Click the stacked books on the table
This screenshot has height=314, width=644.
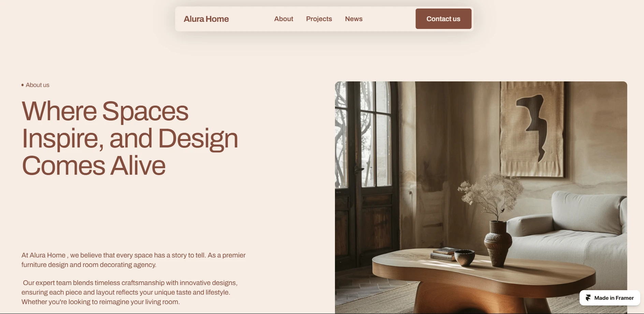coord(443,254)
